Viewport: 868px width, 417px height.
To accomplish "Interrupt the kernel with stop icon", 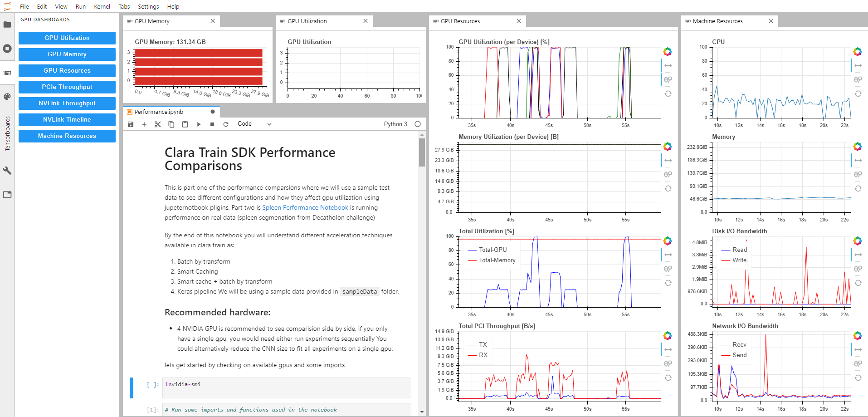I will click(x=212, y=124).
